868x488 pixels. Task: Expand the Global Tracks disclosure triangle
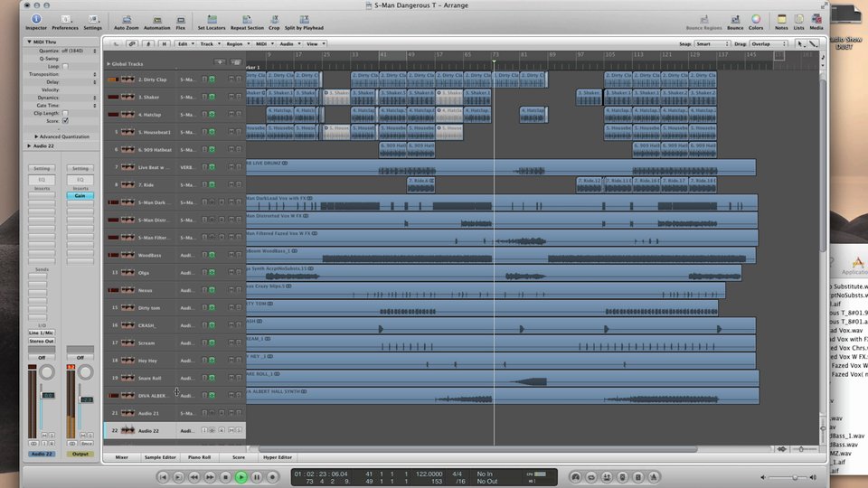pyautogui.click(x=108, y=63)
